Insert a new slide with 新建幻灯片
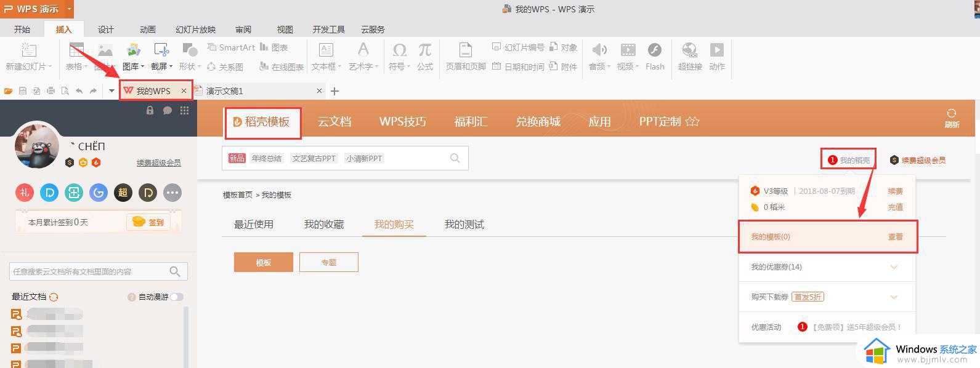980x368 pixels. tap(28, 57)
